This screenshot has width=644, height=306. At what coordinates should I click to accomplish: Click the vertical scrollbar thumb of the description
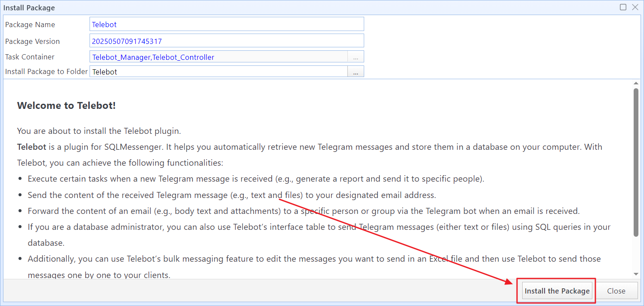[x=636, y=162]
